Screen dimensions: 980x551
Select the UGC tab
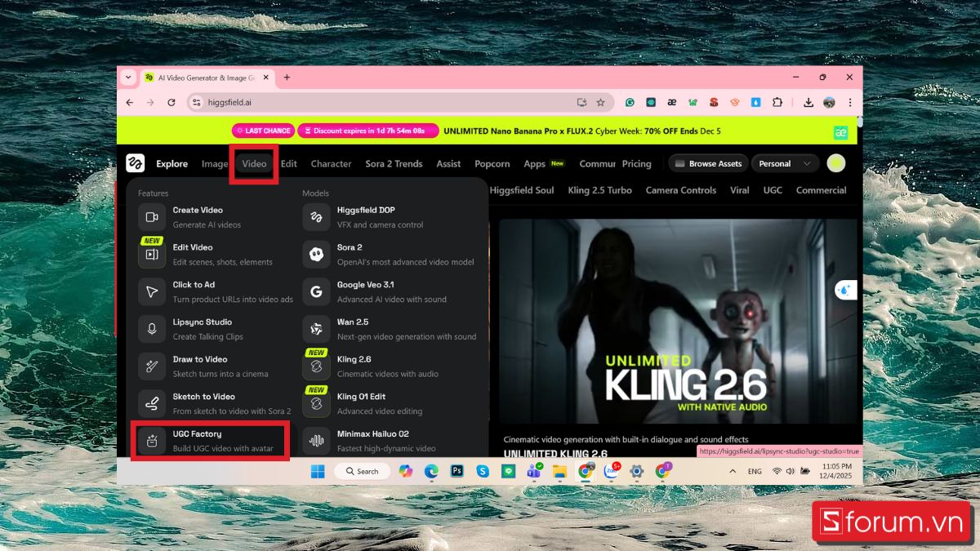773,190
